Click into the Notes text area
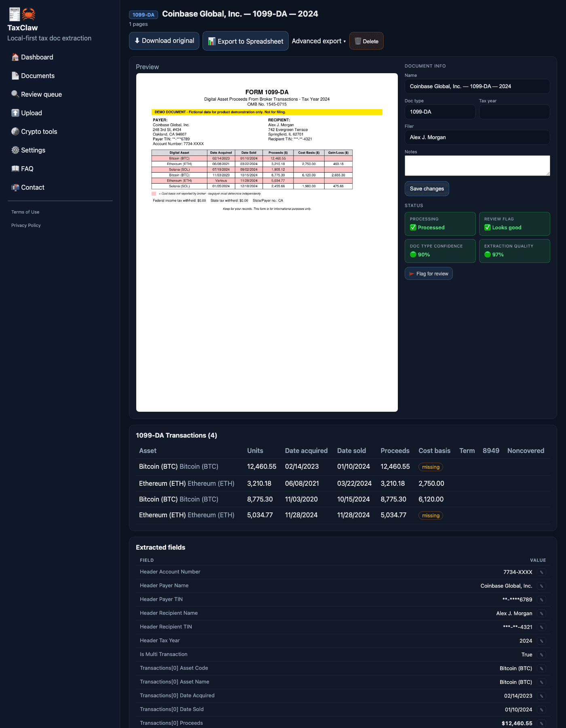The image size is (566, 728). [477, 165]
